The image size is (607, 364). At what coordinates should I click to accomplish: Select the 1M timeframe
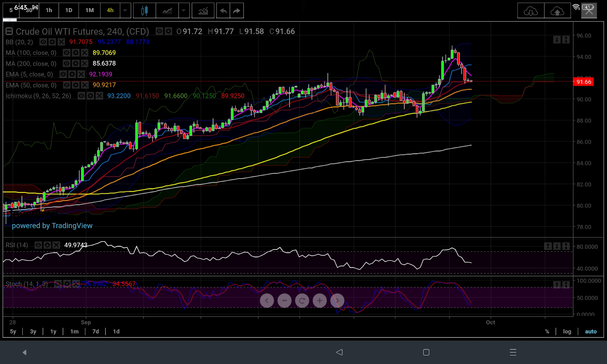pyautogui.click(x=90, y=10)
